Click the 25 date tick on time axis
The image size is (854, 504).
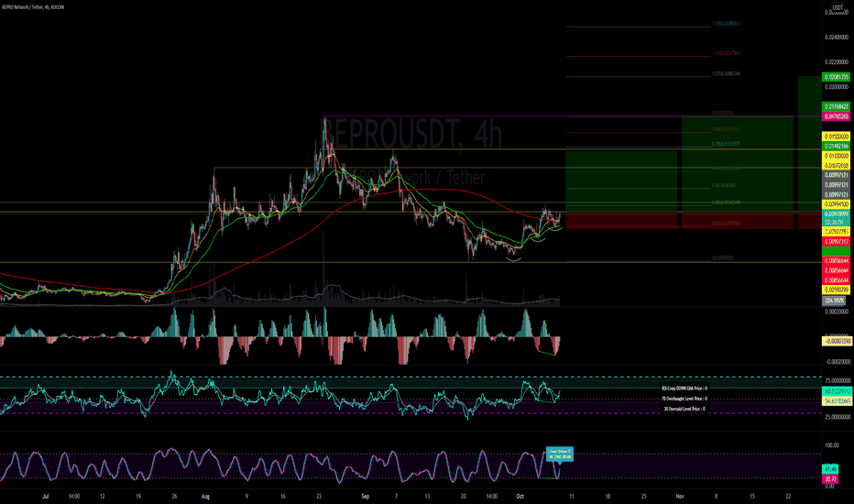(x=644, y=497)
